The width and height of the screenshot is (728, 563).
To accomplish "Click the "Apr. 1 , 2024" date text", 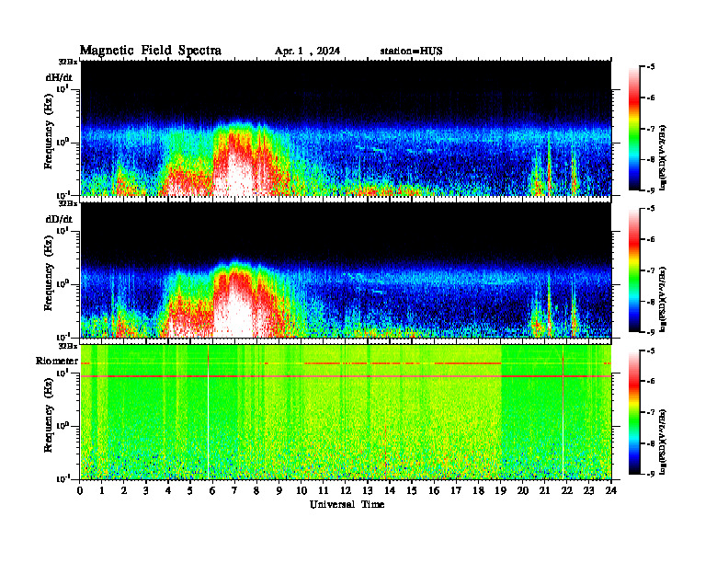I will pyautogui.click(x=307, y=52).
